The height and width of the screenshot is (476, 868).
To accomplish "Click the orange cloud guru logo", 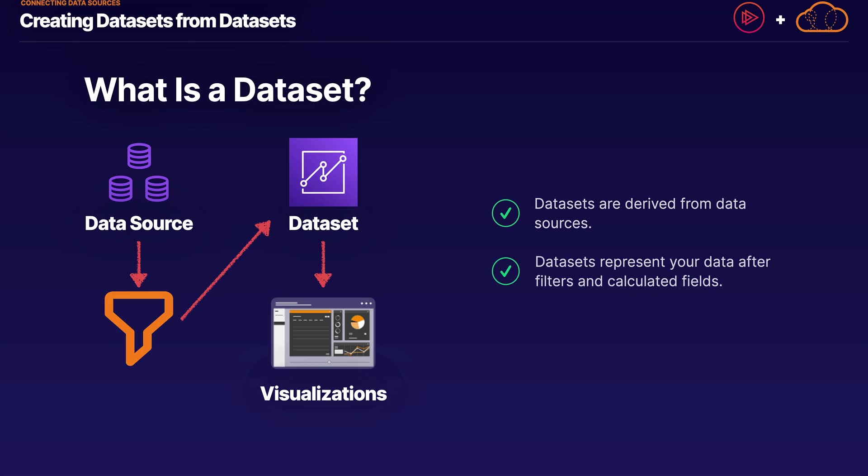I will [x=822, y=18].
